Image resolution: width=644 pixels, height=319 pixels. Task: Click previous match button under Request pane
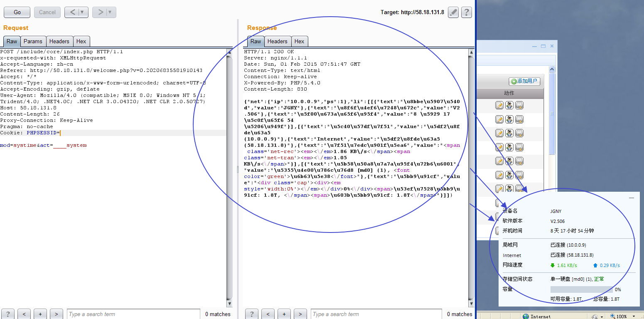coord(24,314)
